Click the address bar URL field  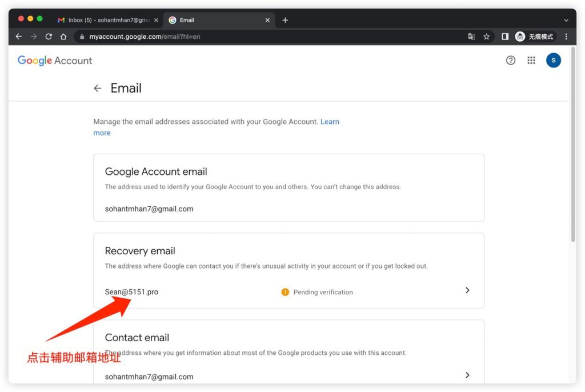pyautogui.click(x=257, y=37)
